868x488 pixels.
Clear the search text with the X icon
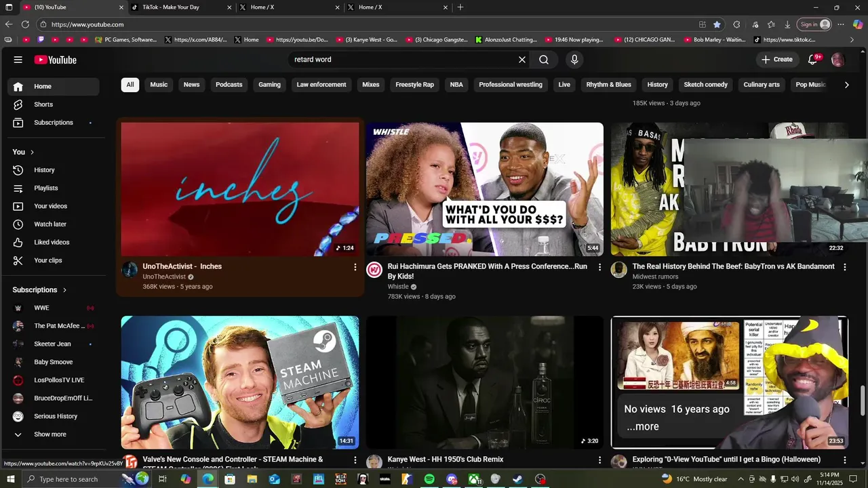click(x=522, y=60)
